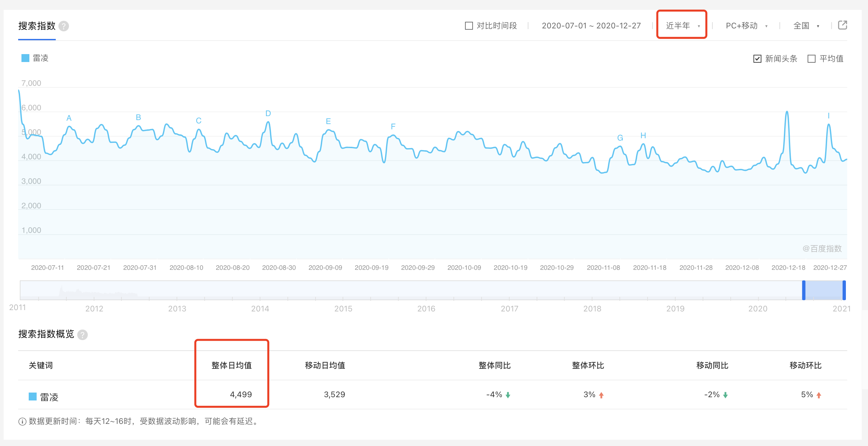Click the 2020-07-01 ~ 2020-12-27 date range
Screen dimensions: 868x446
click(x=591, y=26)
